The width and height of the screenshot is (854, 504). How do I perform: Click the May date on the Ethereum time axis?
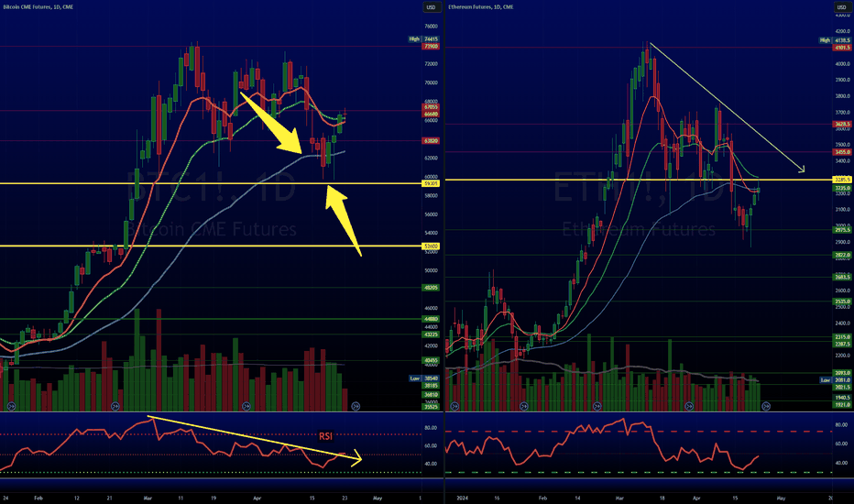coord(781,498)
